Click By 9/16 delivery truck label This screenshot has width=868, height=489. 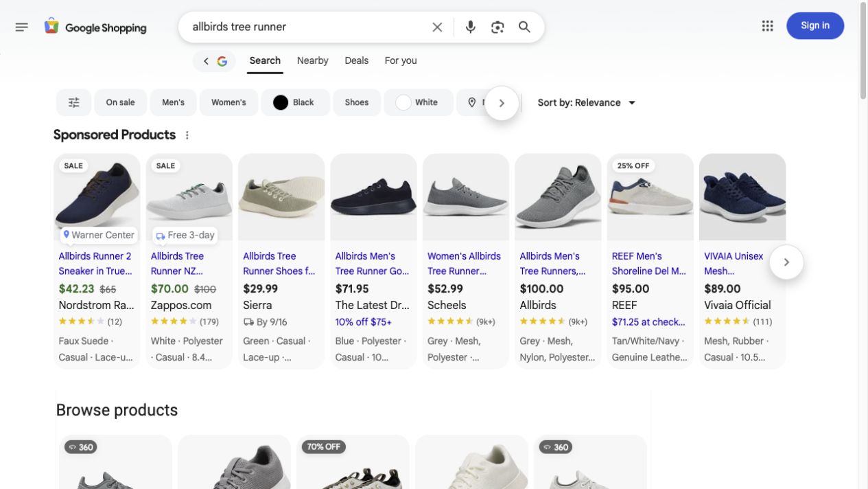265,321
